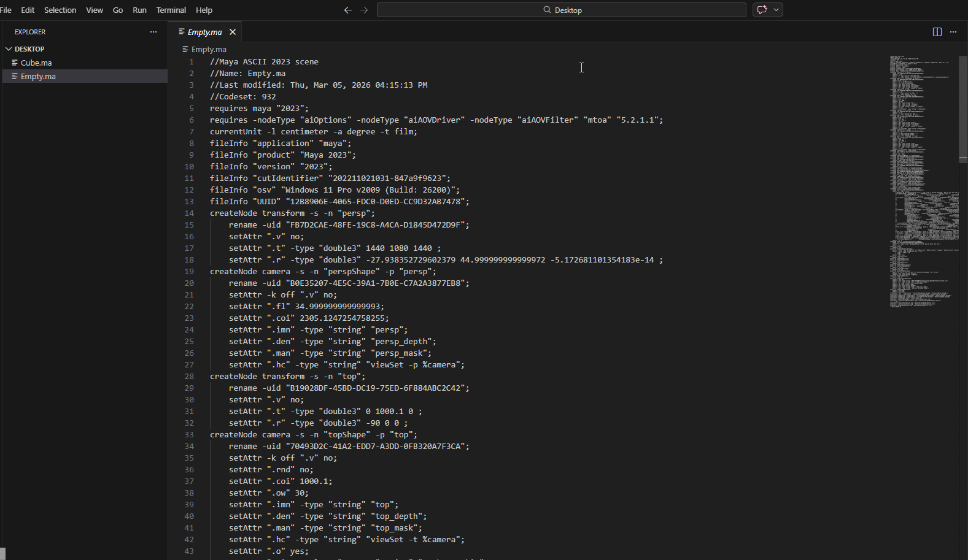Open the Terminal menu

[171, 10]
